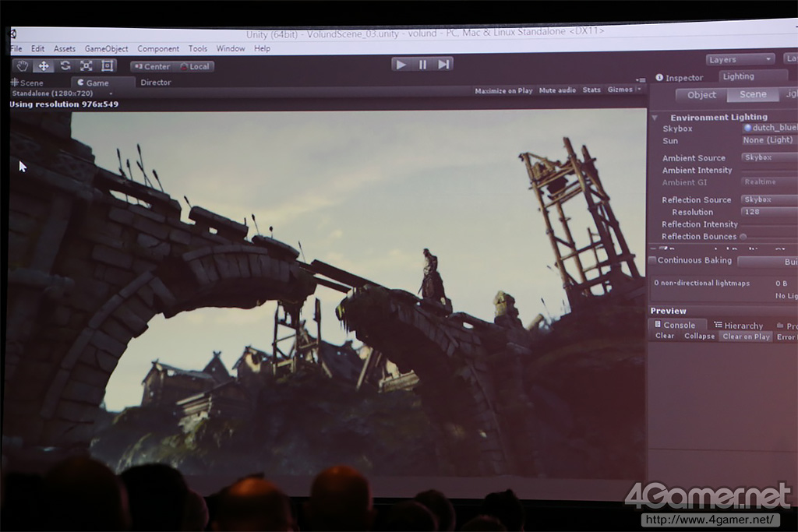
Task: Select the Rotate tool
Action: click(65, 65)
